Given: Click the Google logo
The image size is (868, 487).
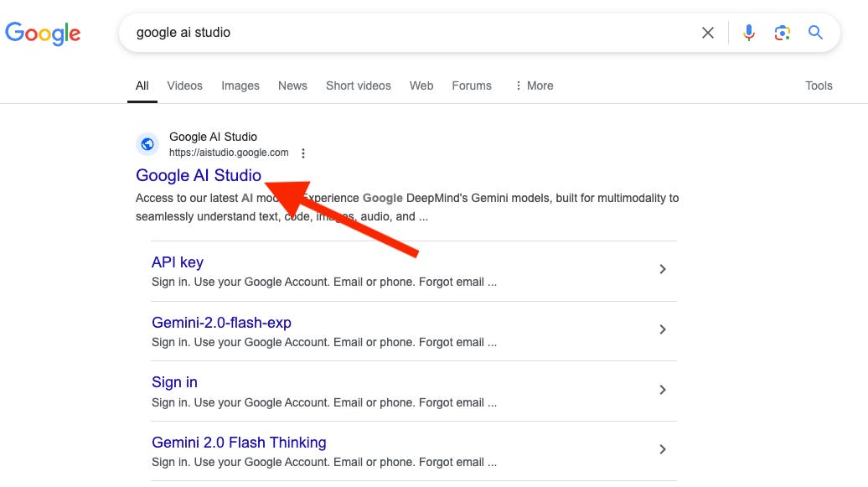Looking at the screenshot, I should (43, 34).
